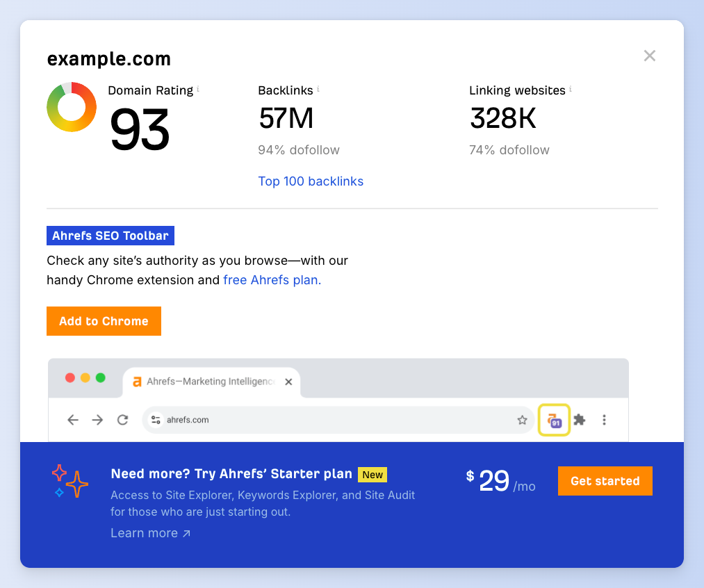Click the Backlinks info icon
This screenshot has height=588, width=704.
pyautogui.click(x=318, y=89)
